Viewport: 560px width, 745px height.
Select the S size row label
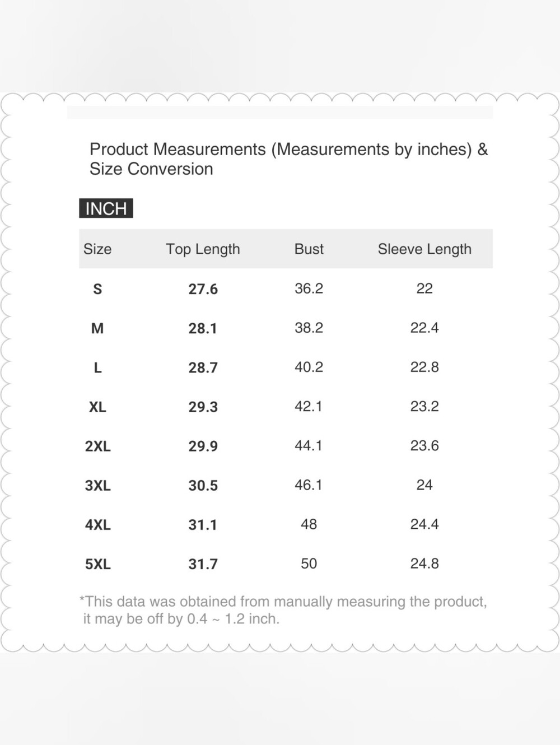(x=97, y=289)
